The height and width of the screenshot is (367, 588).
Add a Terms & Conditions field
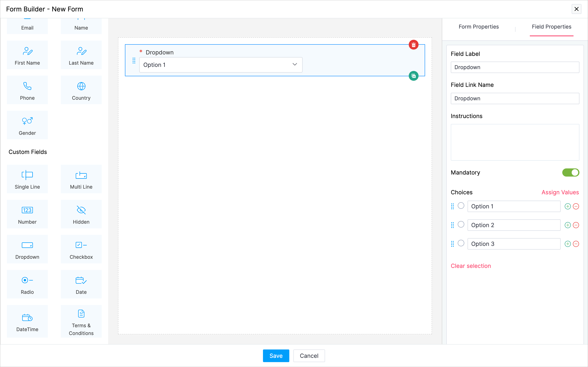[x=81, y=321]
